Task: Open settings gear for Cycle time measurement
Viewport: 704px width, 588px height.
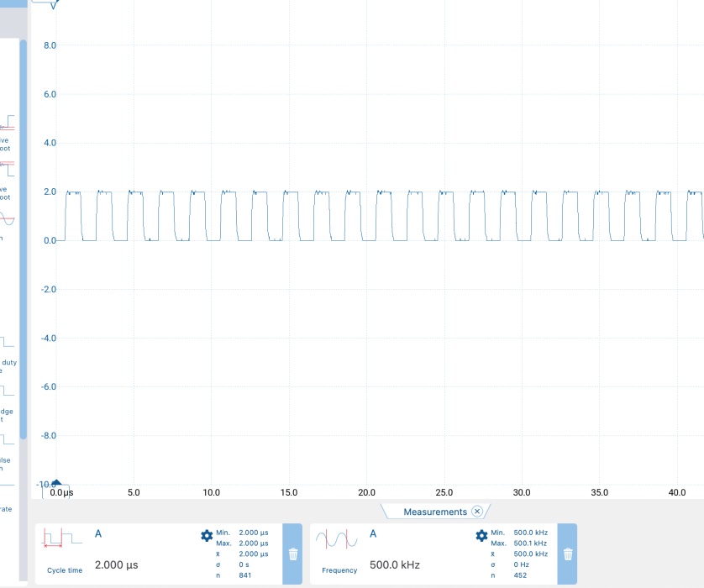Action: 207,536
